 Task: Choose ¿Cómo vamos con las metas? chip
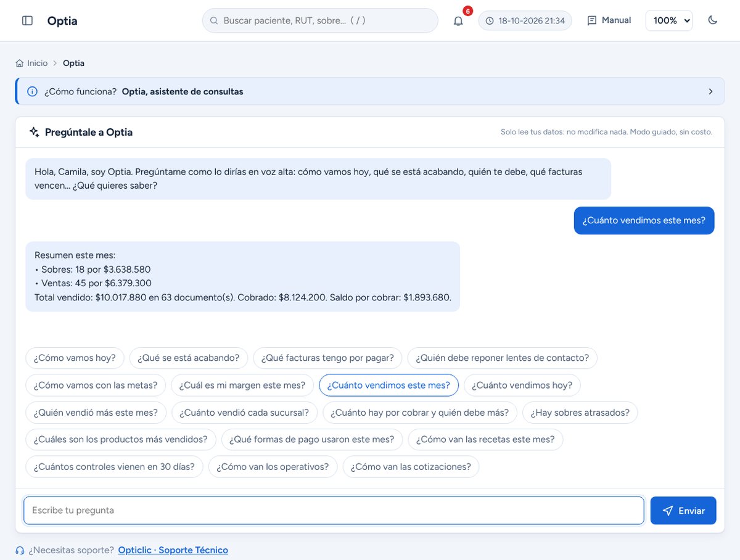(x=96, y=385)
